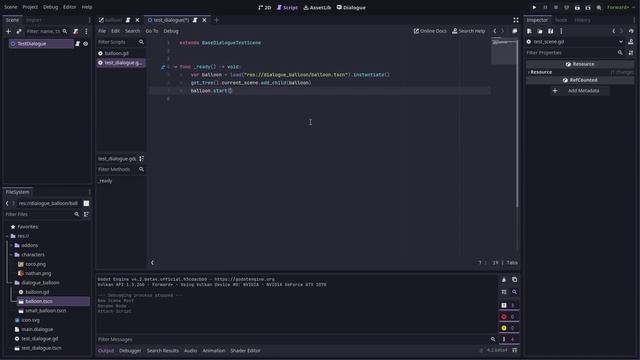Fold the _ready function arrow

[176, 67]
